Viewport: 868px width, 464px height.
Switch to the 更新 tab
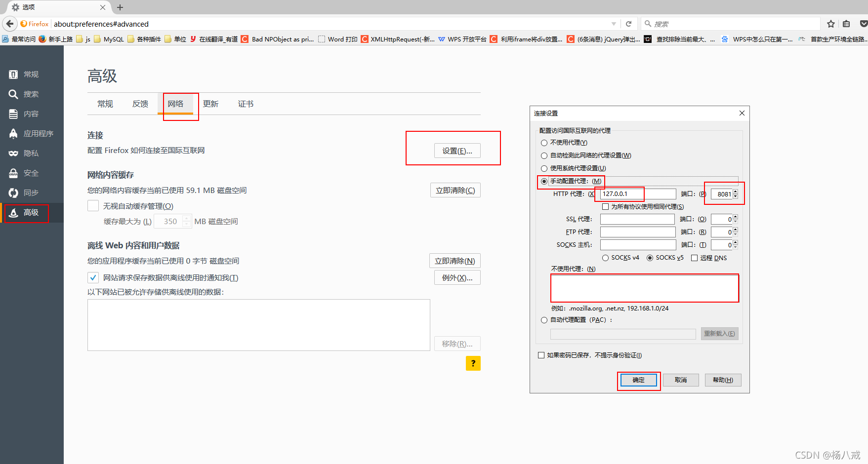[210, 104]
